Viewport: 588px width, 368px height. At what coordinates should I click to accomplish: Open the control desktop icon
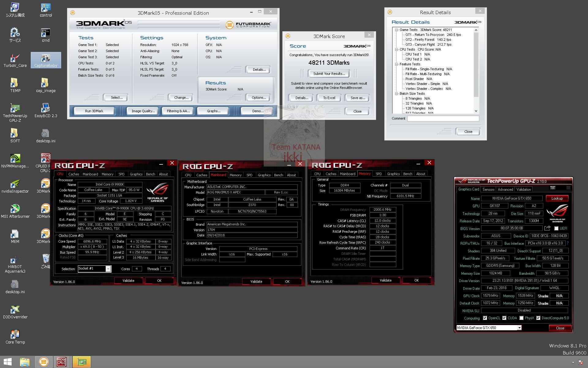pyautogui.click(x=46, y=10)
